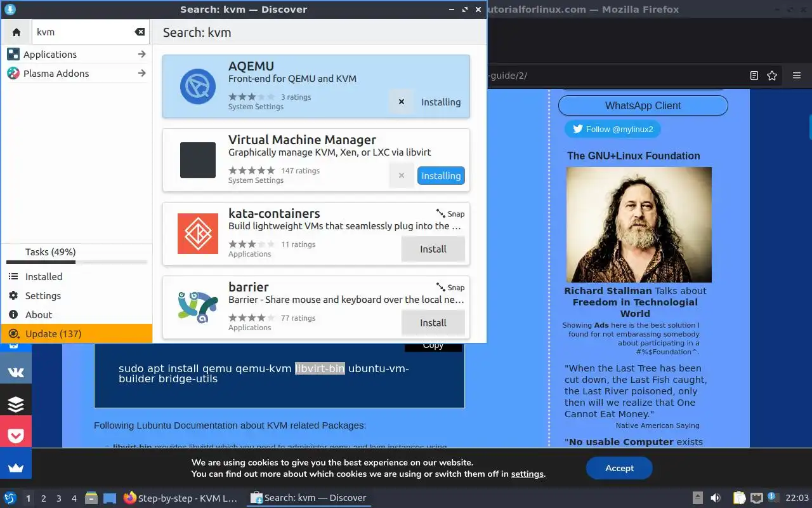
Task: Share page via Buffer sidebar icon
Action: pyautogui.click(x=16, y=404)
